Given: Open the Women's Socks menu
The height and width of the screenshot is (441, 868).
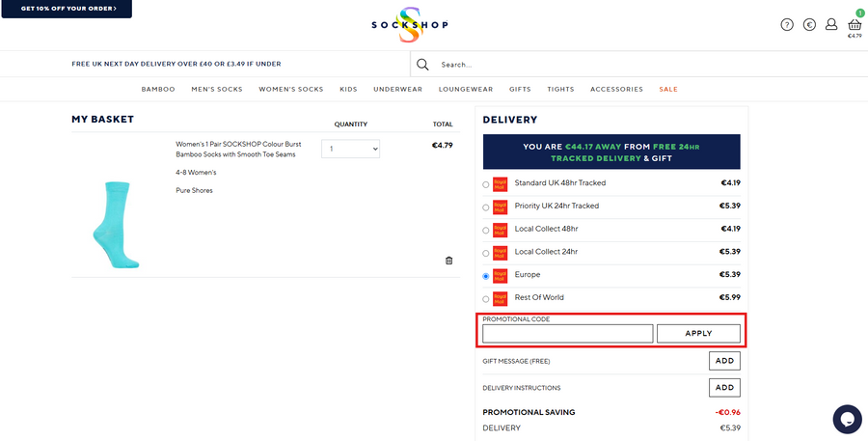Looking at the screenshot, I should coord(290,89).
